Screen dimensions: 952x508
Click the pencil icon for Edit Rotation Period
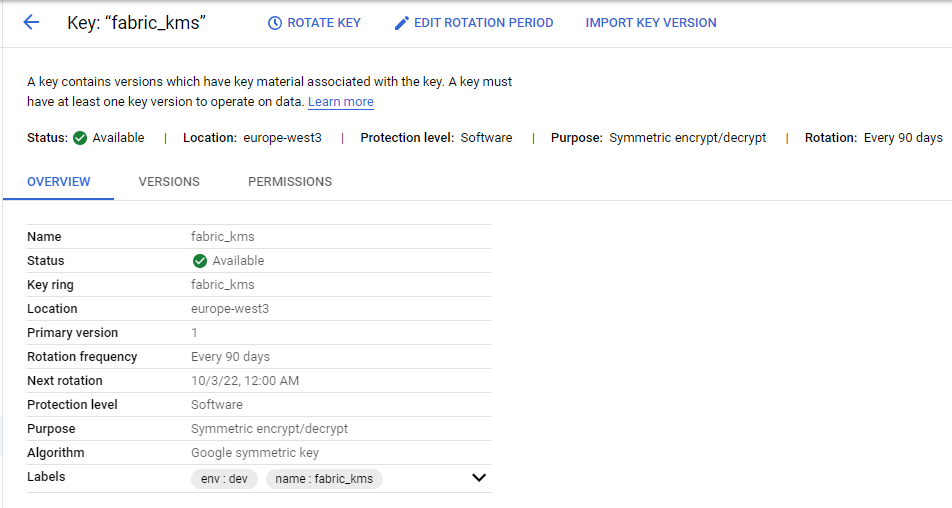(401, 23)
